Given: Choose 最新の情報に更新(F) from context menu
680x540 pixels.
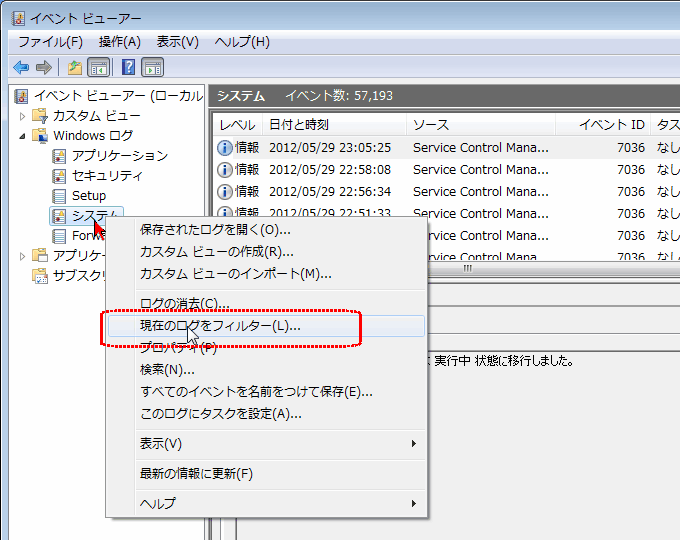Looking at the screenshot, I should 196,473.
